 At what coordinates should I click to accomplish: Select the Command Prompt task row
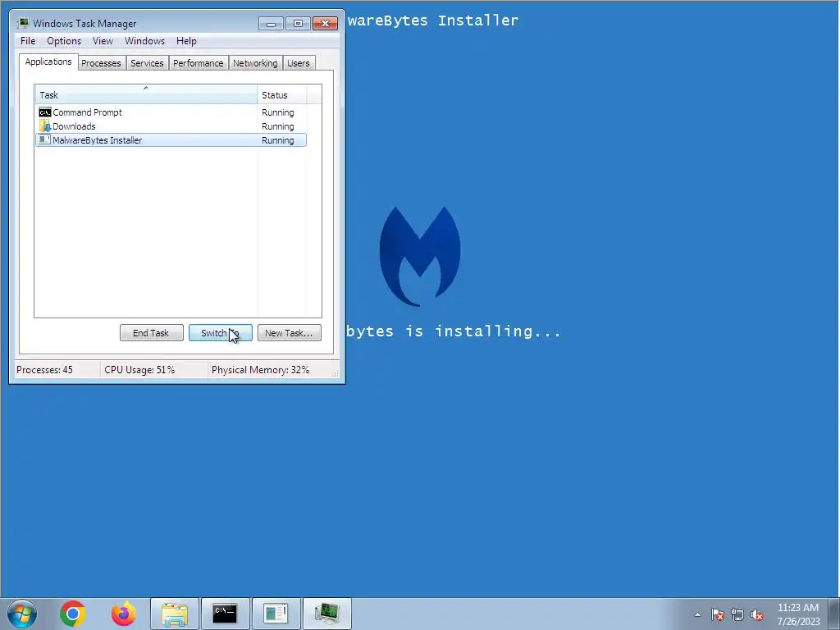coord(171,112)
